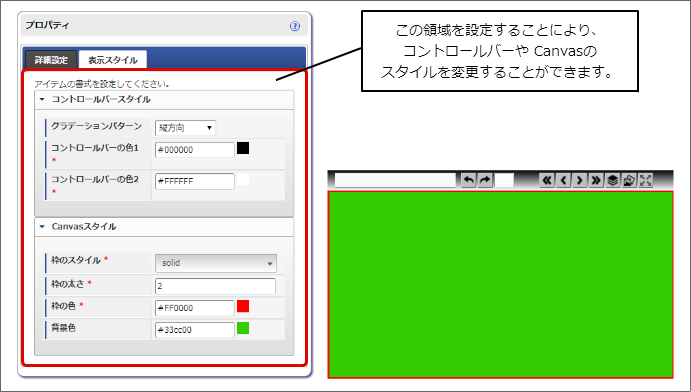Image resolution: width=691 pixels, height=392 pixels.
Task: Click the undo arrow in the control bar
Action: [469, 180]
